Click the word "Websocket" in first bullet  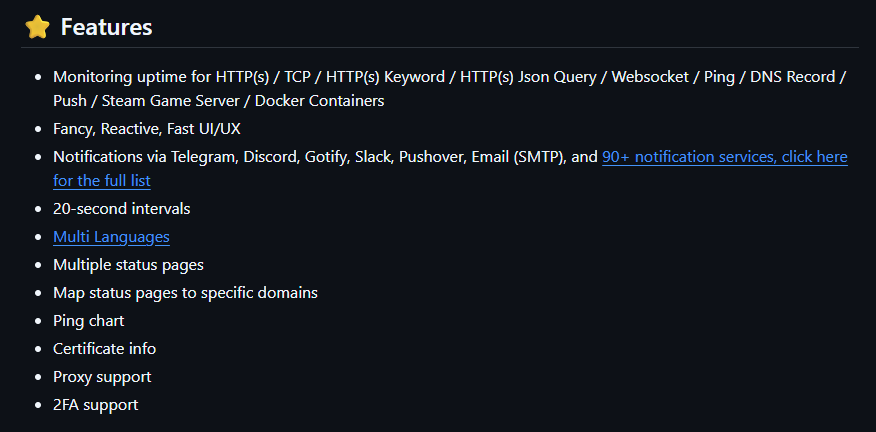[x=648, y=77]
